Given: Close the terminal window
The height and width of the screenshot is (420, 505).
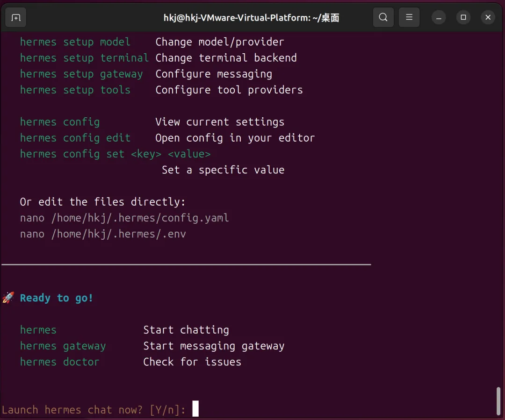Looking at the screenshot, I should click(488, 17).
